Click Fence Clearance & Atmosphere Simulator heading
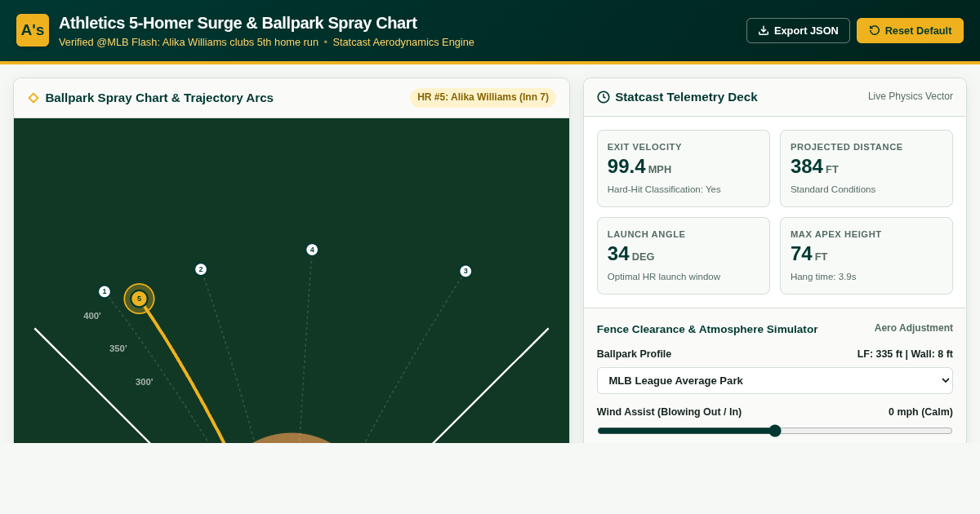 pos(707,329)
